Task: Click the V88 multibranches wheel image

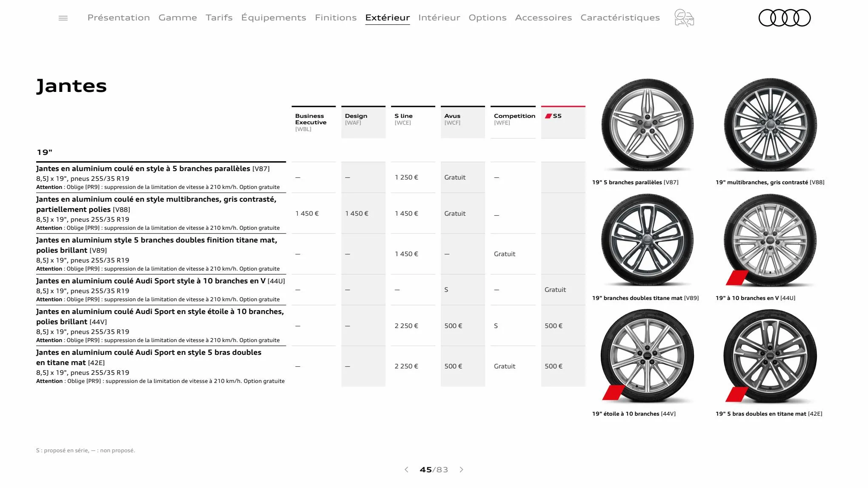Action: [770, 125]
